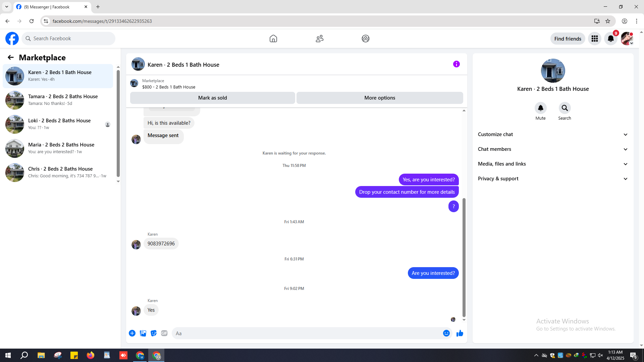
Task: Search within the conversation
Action: coord(565,108)
